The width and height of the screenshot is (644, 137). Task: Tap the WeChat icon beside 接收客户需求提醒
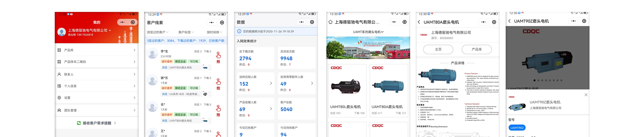click(79, 123)
